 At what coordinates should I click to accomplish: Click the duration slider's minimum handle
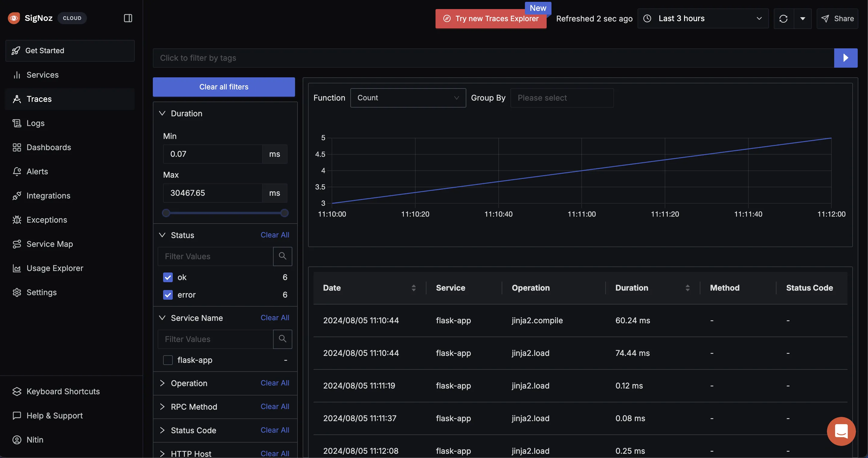(x=166, y=213)
